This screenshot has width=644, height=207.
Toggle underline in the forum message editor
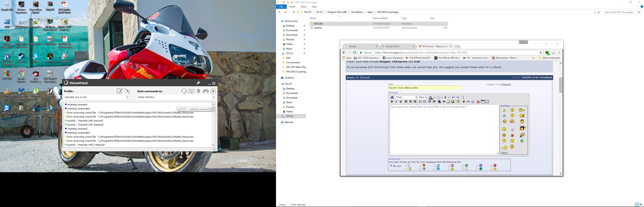click(401, 102)
